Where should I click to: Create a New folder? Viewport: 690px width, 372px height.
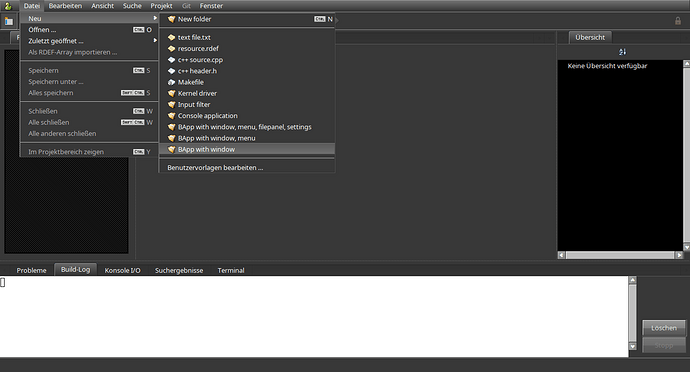(247, 19)
